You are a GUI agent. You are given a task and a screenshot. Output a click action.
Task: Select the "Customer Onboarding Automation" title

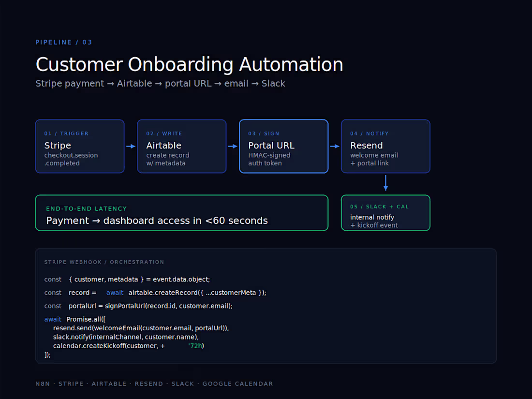pyautogui.click(x=189, y=64)
